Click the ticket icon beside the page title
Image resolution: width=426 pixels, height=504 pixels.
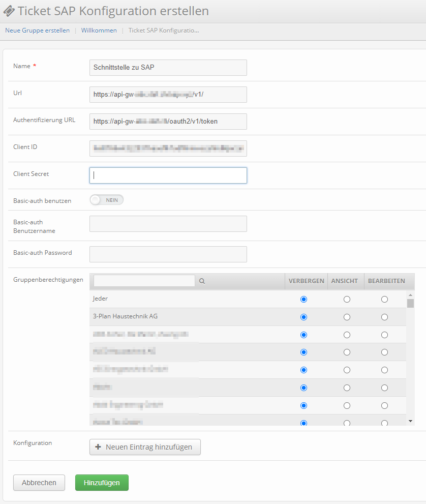click(9, 11)
